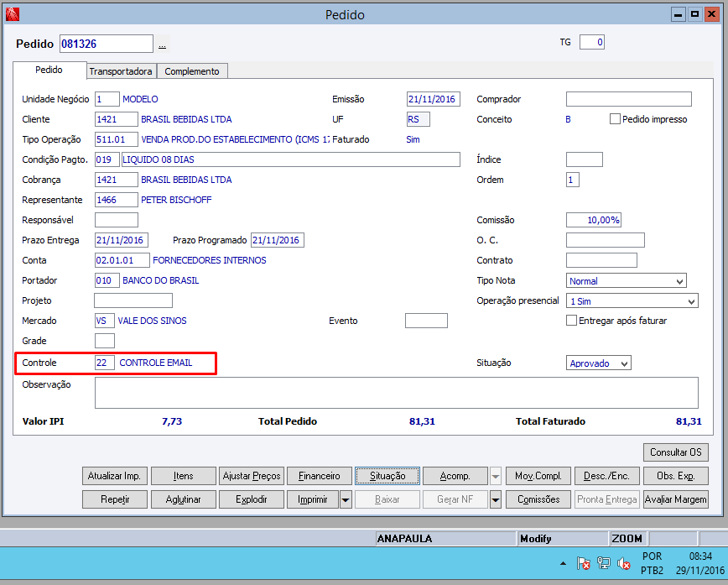Click the Avaliar Margem button
Image resolution: width=728 pixels, height=585 pixels.
pos(675,499)
